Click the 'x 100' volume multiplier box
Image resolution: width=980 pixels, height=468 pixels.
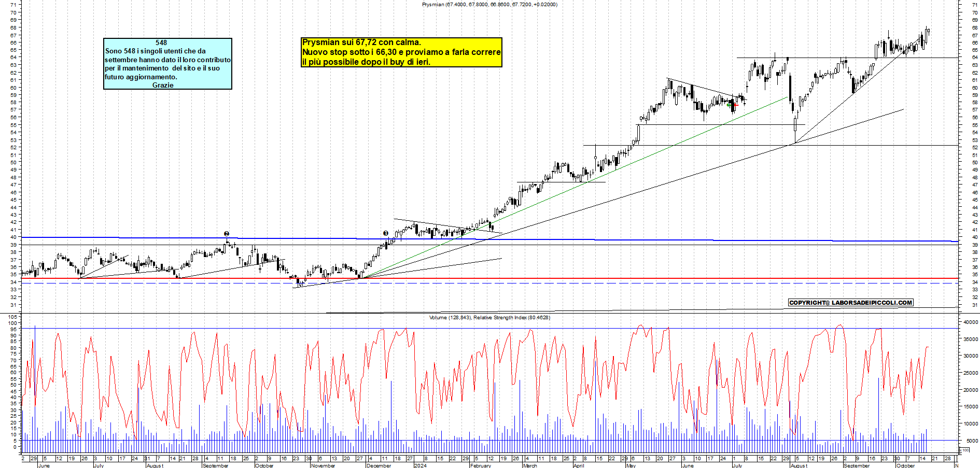coord(965,450)
